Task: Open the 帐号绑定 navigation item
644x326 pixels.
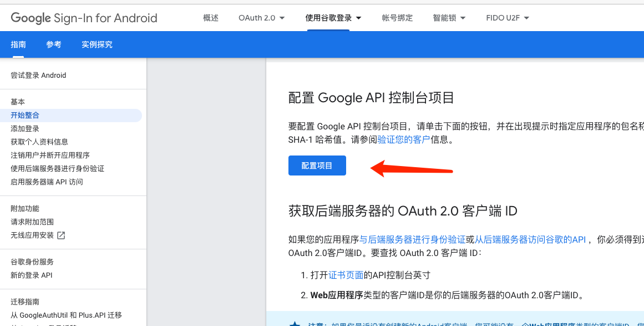Action: [397, 18]
